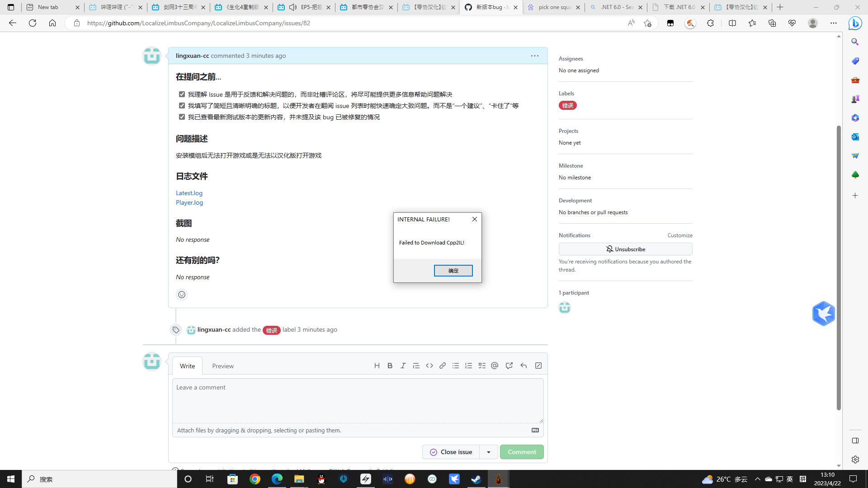Add a numbered list to the comment
Viewport: 868px width, 488px height.
[x=468, y=365]
